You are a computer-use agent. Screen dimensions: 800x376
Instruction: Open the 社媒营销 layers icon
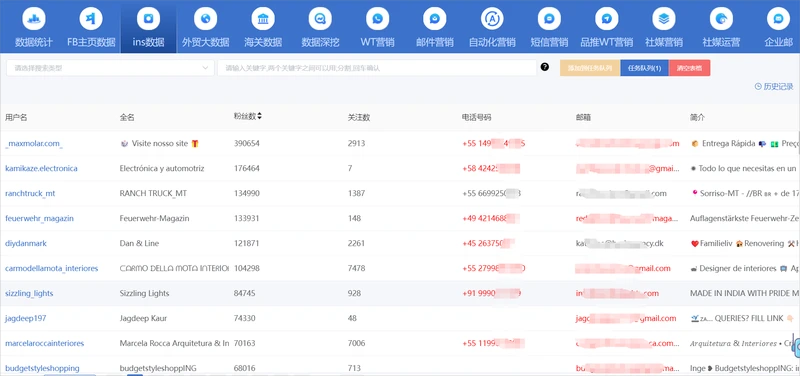[664, 19]
